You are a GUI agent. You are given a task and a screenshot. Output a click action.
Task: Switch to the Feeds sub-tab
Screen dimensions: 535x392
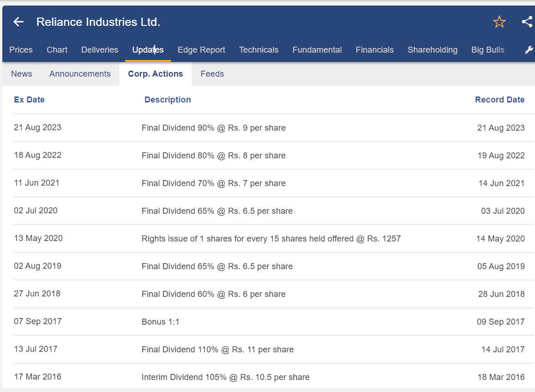coord(212,73)
